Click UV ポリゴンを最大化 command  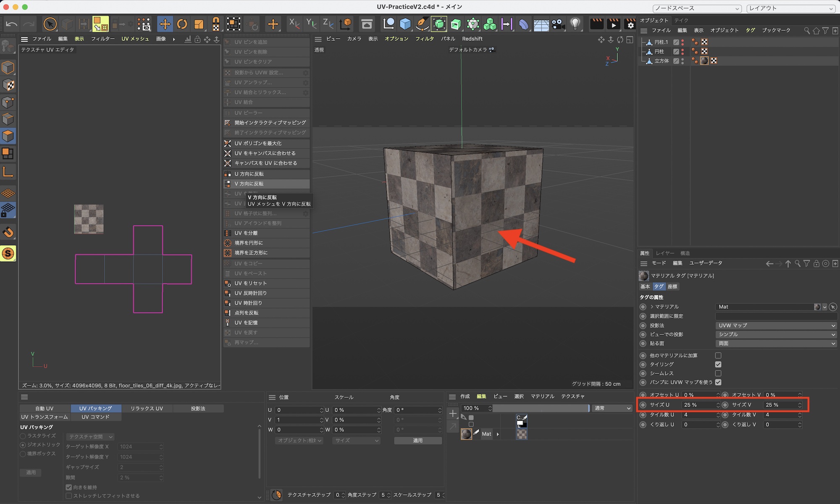tap(258, 143)
